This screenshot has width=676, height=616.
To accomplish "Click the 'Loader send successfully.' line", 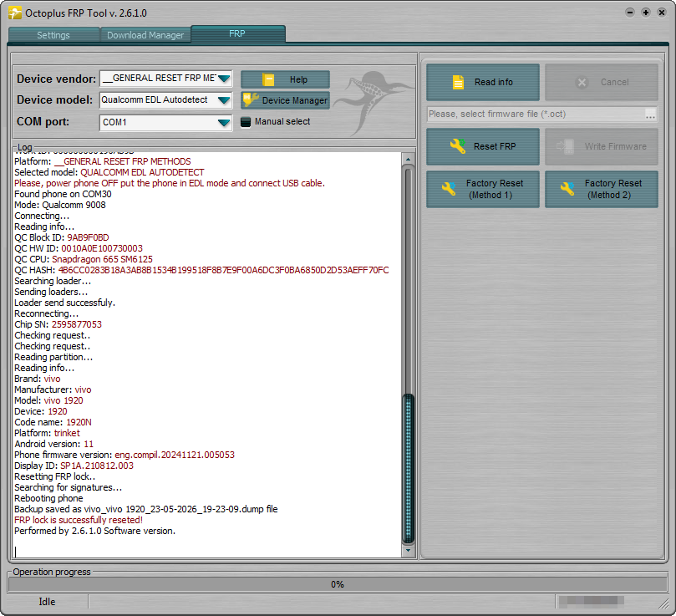I will 64,303.
